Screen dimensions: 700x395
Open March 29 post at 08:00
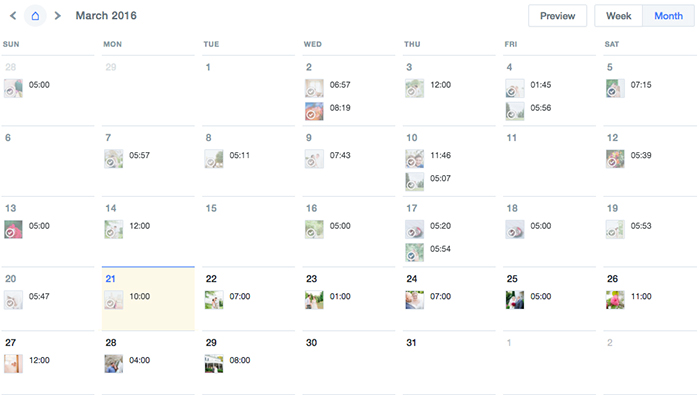coord(228,363)
